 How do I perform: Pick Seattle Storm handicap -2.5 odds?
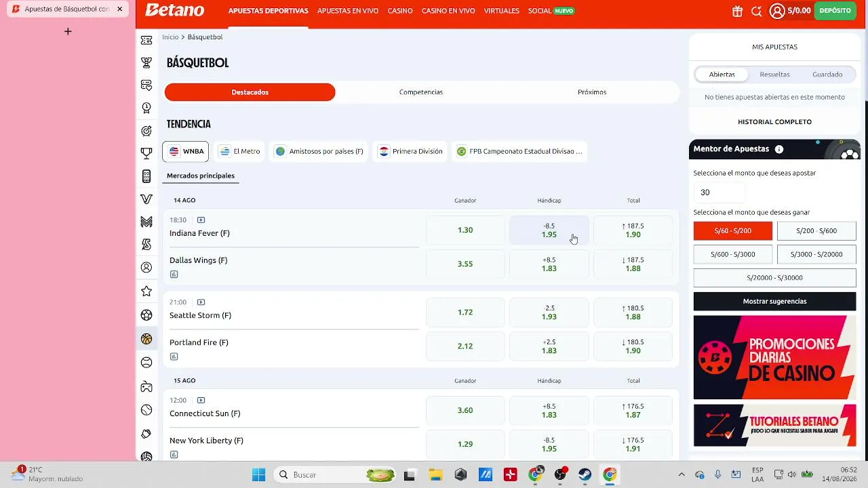coord(549,312)
